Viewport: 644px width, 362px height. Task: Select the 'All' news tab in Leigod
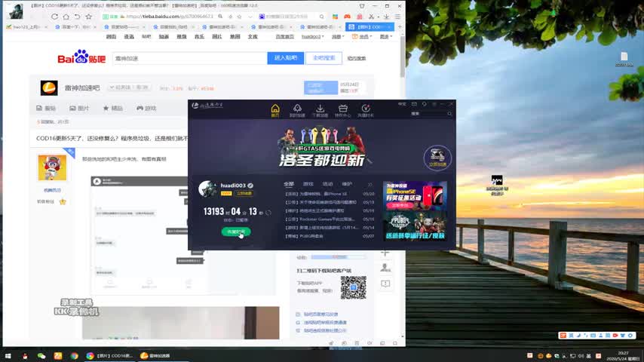tap(288, 184)
